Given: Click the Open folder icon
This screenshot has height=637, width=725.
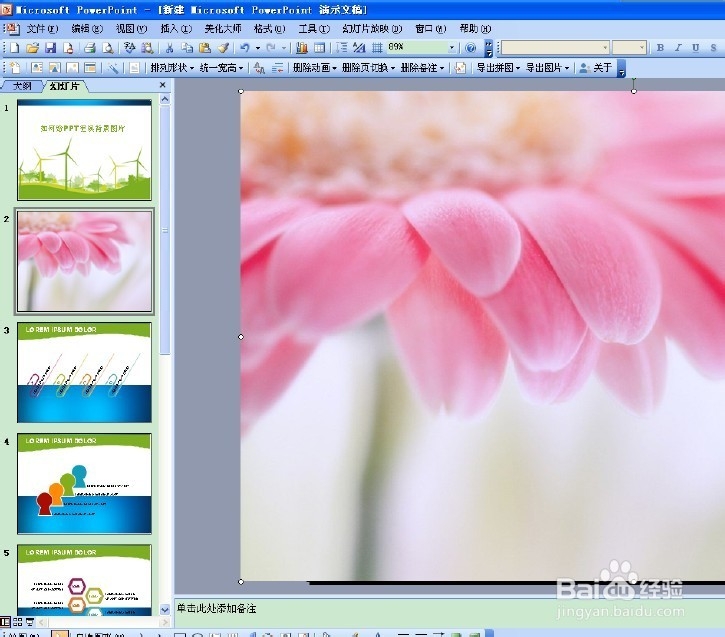Looking at the screenshot, I should [32, 48].
